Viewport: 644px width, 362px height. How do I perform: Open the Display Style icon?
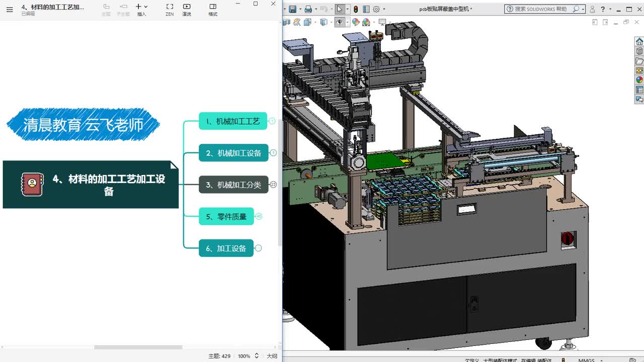click(x=324, y=22)
